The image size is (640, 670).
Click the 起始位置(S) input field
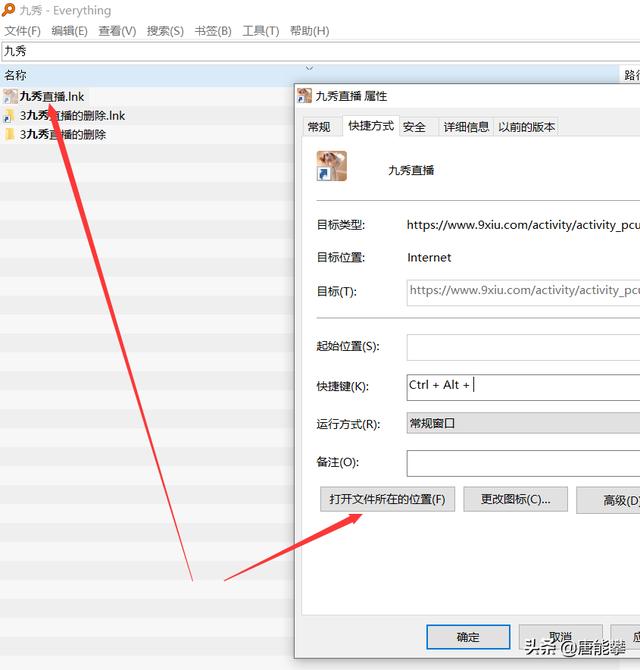(x=523, y=347)
